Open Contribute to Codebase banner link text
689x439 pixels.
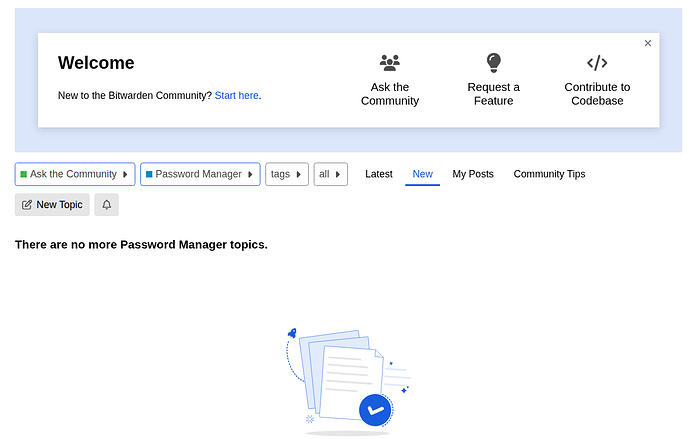597,94
